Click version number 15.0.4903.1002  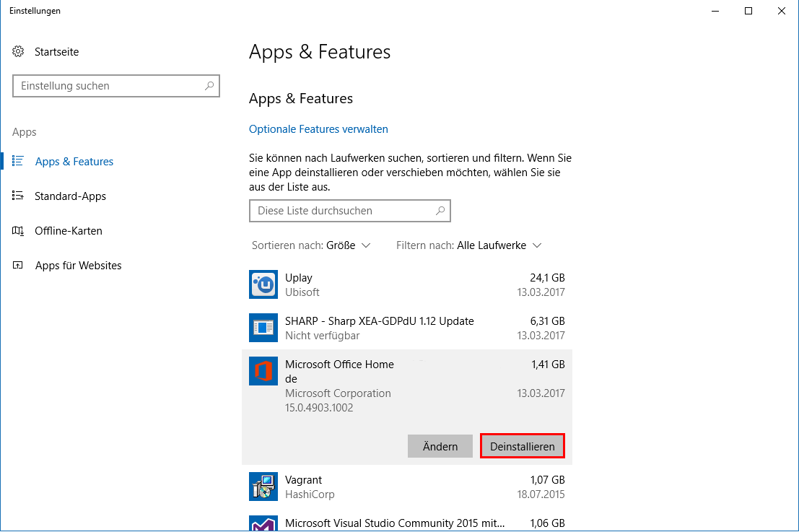coord(319,408)
